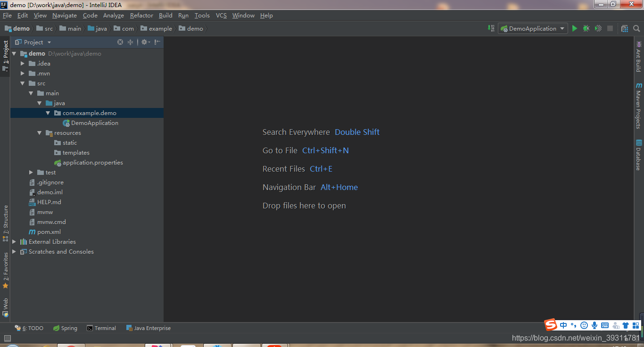Screen dimensions: 644x347
Task: Open the Spring tool window tab
Action: (65, 328)
